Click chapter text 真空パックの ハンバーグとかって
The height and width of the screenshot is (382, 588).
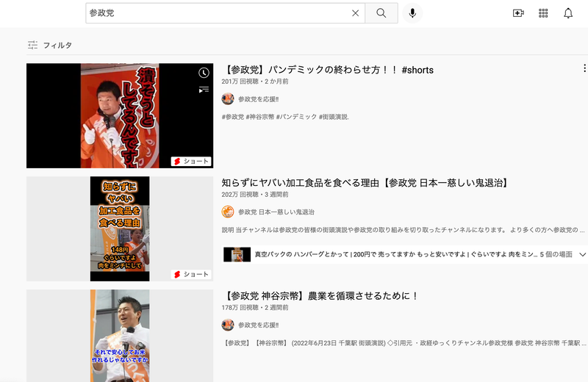click(396, 254)
